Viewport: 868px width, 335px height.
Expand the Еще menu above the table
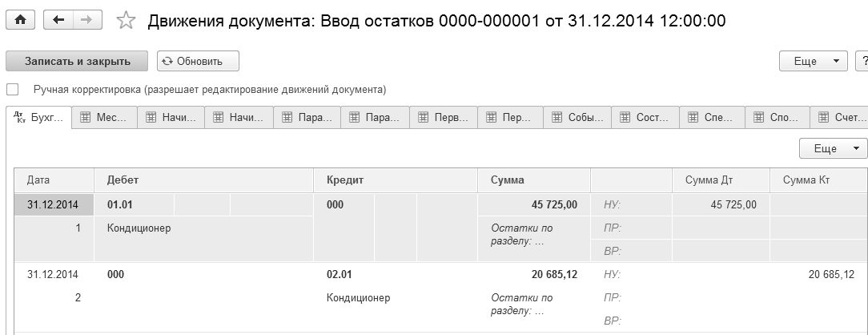point(833,148)
